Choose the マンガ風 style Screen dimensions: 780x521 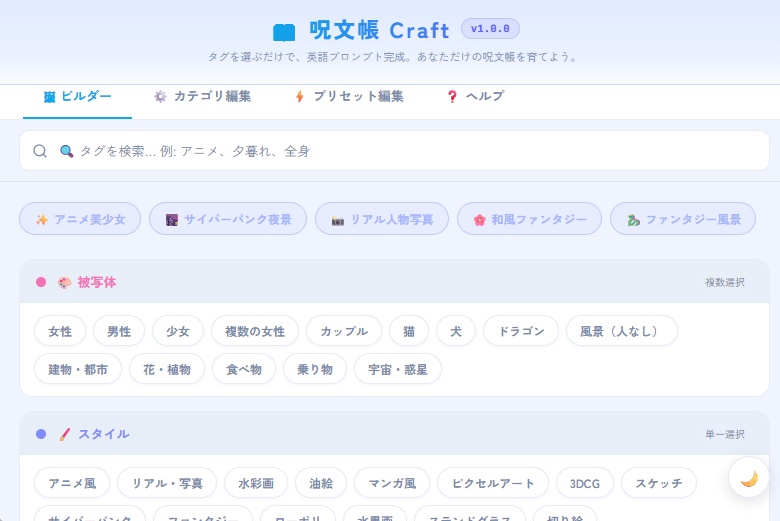392,483
